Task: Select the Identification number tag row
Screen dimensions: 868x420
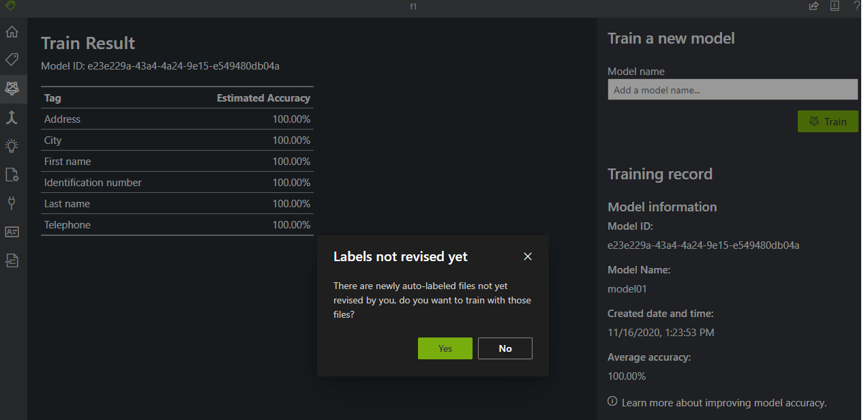Action: [177, 182]
